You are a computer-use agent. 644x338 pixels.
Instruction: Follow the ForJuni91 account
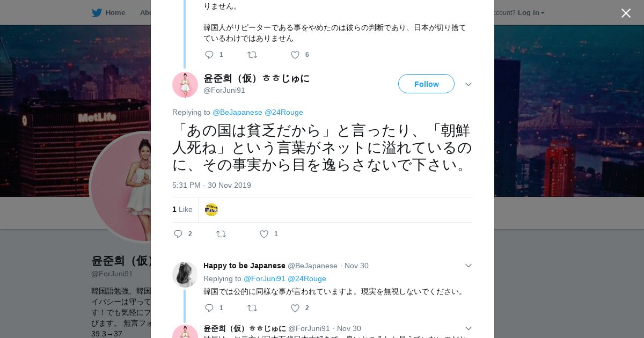[426, 84]
